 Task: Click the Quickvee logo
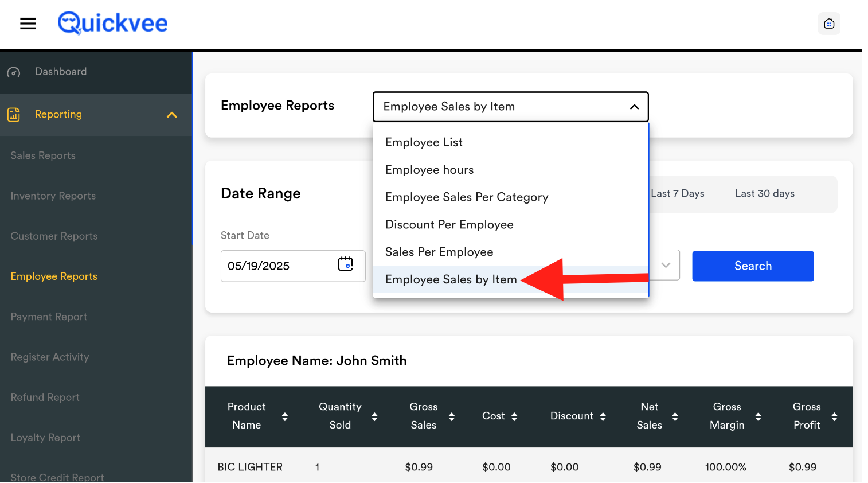(x=112, y=24)
